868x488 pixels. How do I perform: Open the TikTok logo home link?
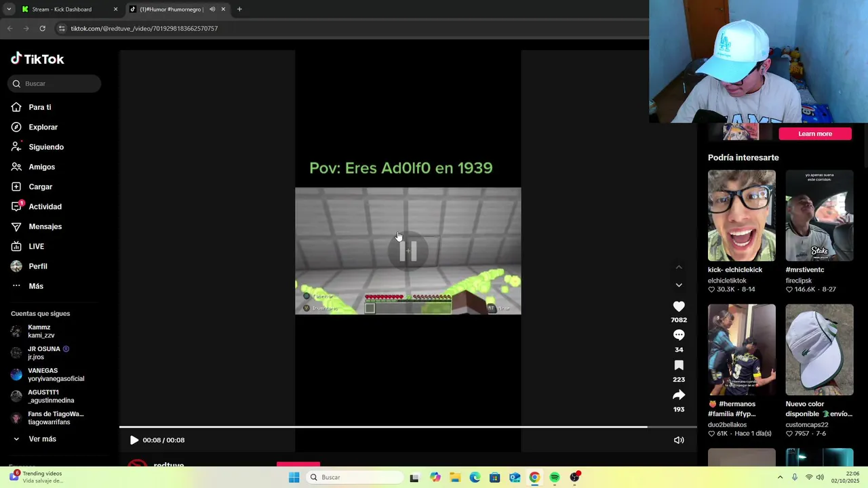click(37, 59)
